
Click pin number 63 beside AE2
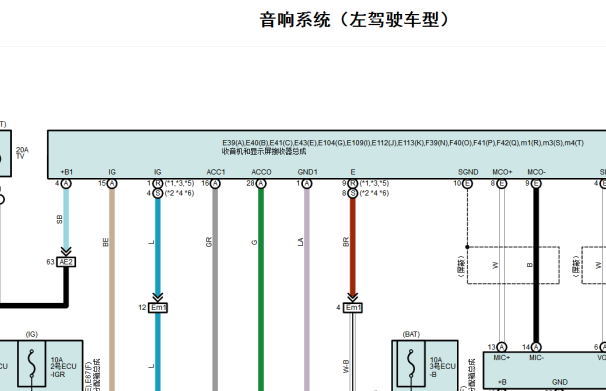50,262
